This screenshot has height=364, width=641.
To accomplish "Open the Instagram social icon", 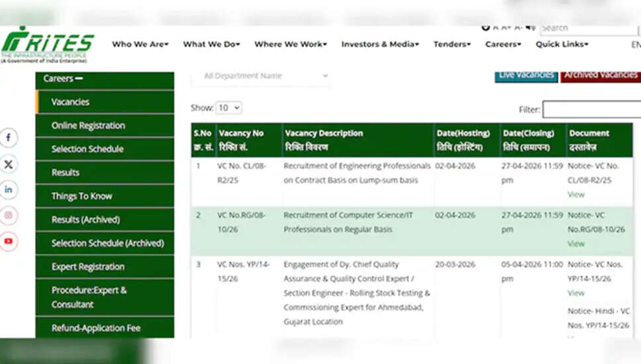I will tap(9, 216).
